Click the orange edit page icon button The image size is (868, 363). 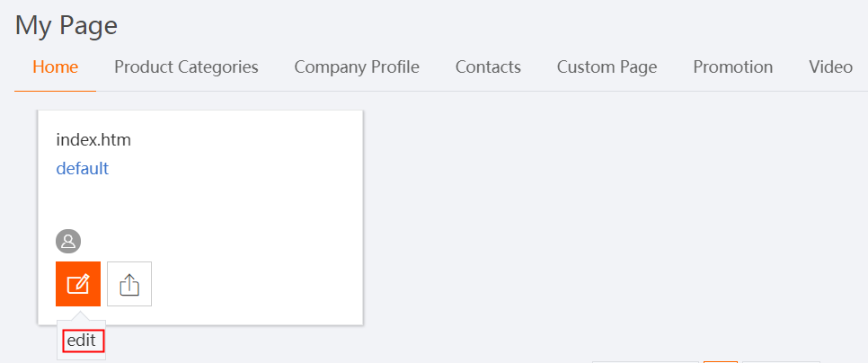(x=78, y=284)
